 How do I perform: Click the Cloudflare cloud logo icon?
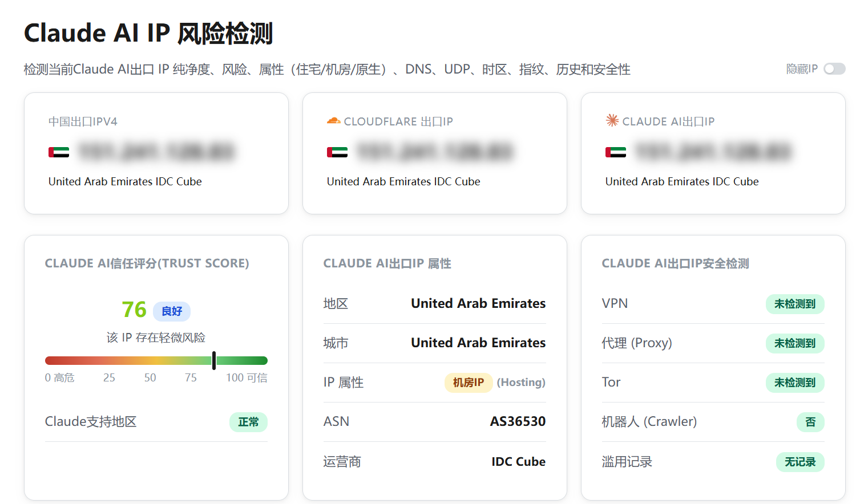333,121
